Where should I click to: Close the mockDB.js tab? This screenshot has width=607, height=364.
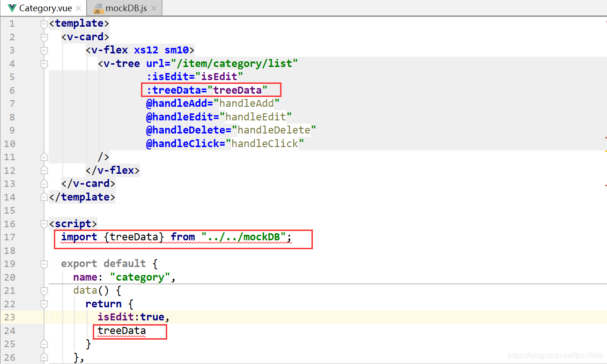coord(154,8)
